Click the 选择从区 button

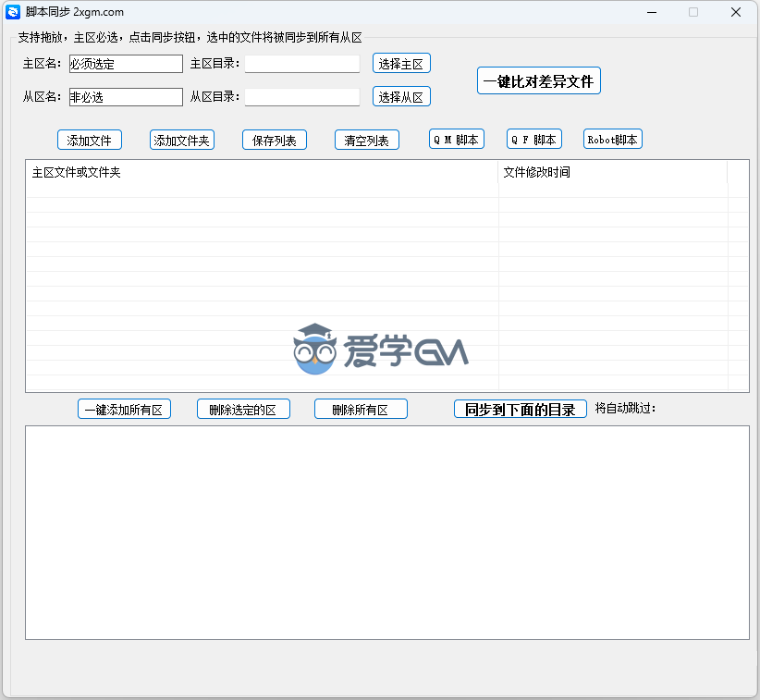coord(401,97)
